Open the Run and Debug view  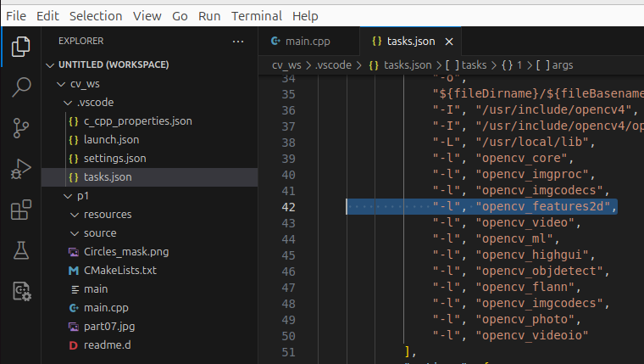point(21,169)
